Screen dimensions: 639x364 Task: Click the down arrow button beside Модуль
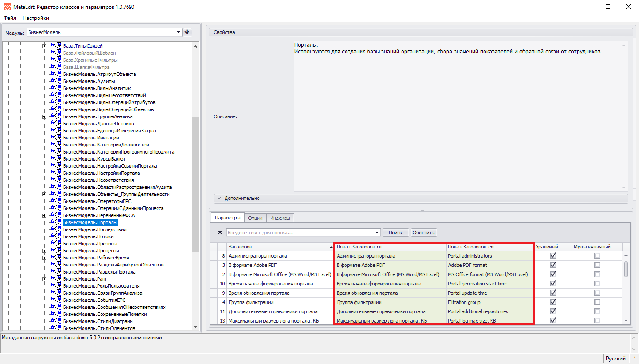point(187,32)
